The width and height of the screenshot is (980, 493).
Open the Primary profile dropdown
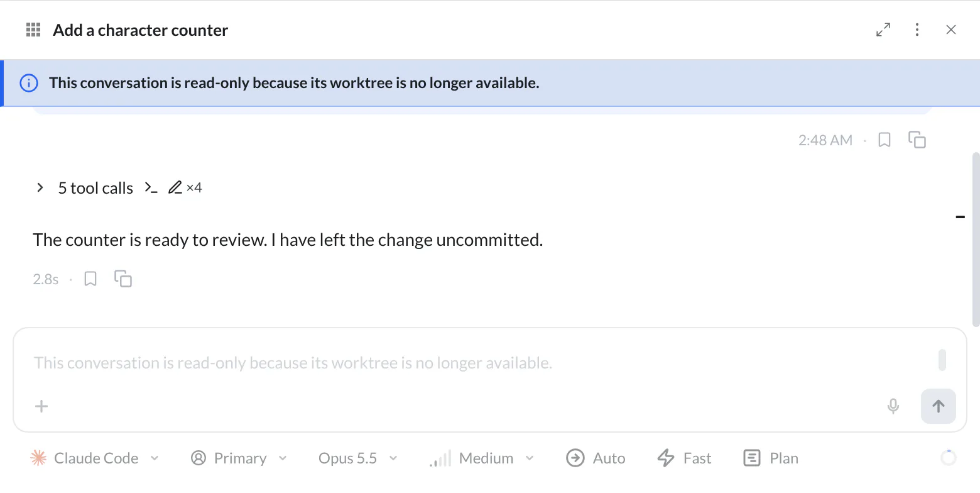tap(239, 458)
